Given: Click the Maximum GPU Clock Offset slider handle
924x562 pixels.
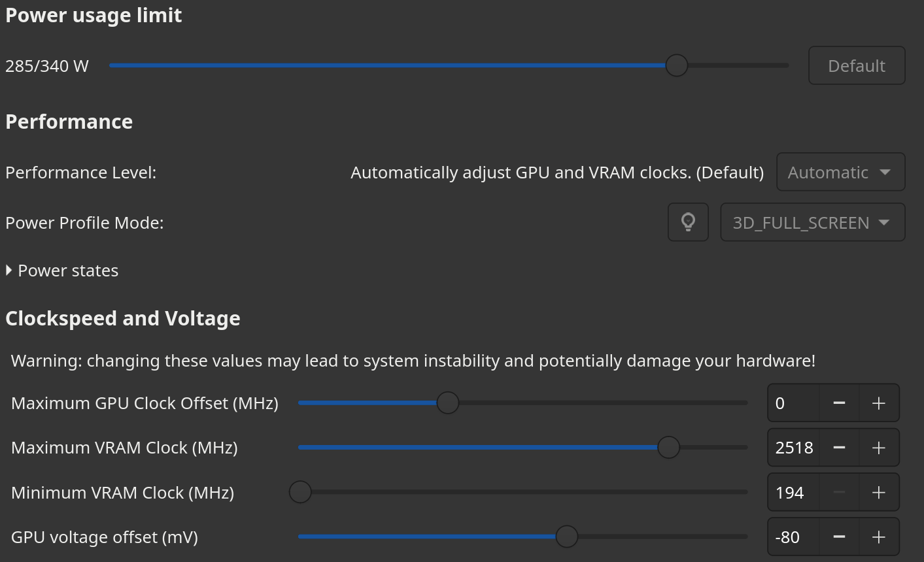Looking at the screenshot, I should 448,403.
